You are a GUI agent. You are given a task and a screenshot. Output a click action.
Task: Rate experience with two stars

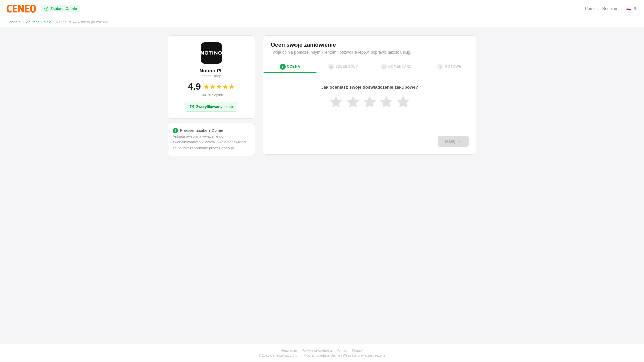(353, 102)
